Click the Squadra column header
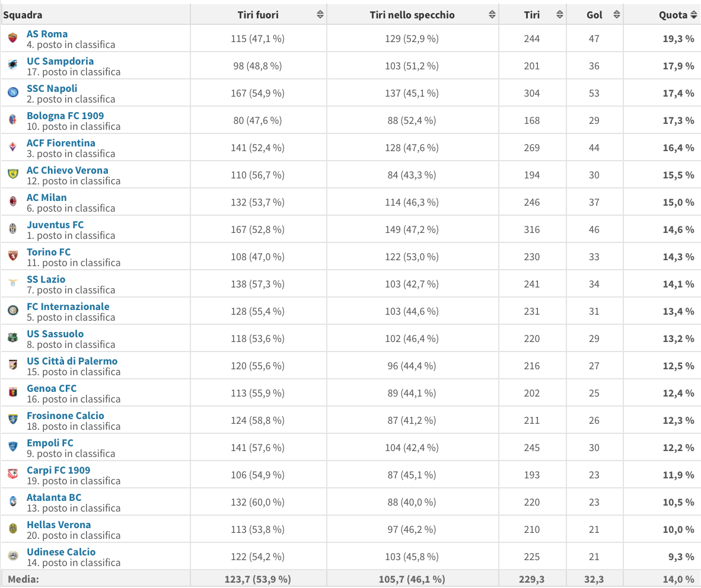 23,15
